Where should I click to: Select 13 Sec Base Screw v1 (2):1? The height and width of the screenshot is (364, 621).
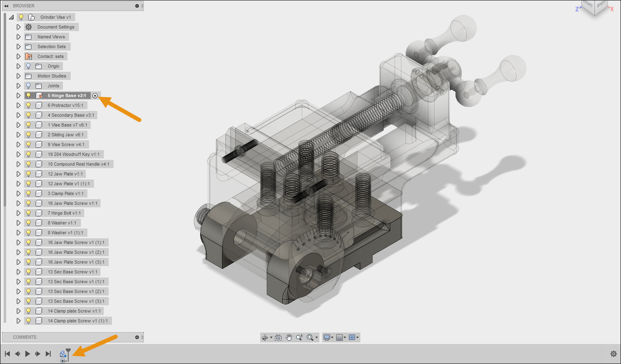[x=67, y=291]
